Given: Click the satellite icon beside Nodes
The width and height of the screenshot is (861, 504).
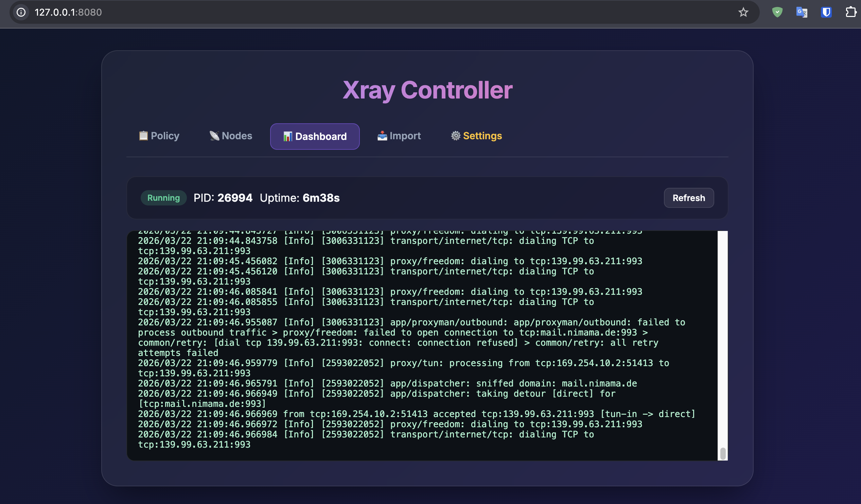Looking at the screenshot, I should tap(214, 136).
